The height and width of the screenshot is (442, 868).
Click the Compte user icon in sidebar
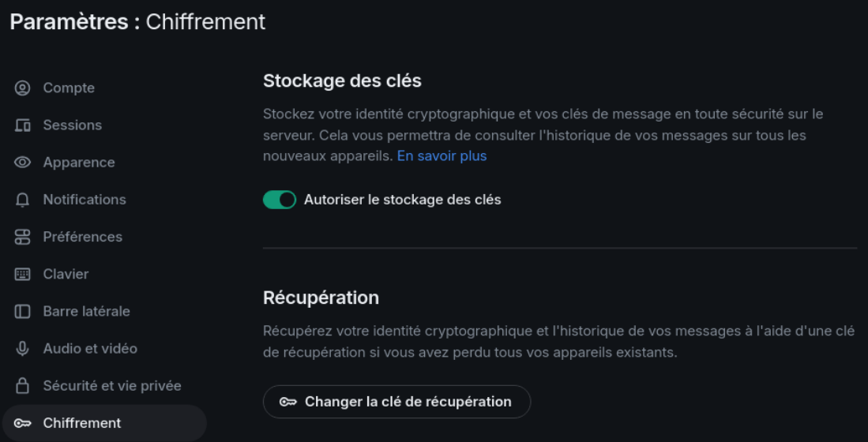coord(22,88)
